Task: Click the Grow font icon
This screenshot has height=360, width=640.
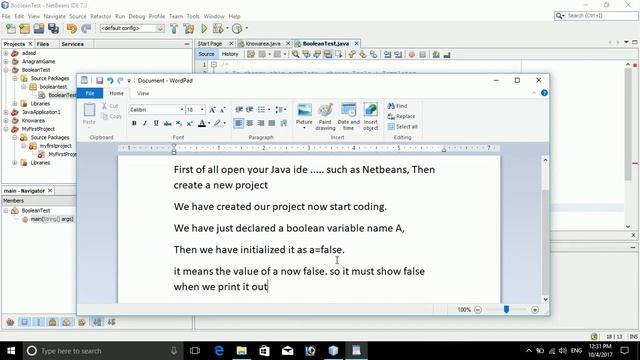Action: (212, 110)
